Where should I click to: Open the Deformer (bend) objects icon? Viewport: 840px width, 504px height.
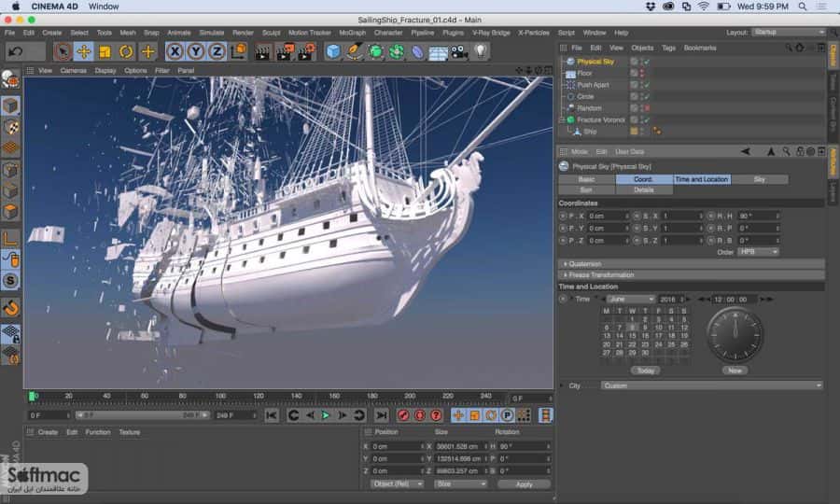click(x=417, y=52)
